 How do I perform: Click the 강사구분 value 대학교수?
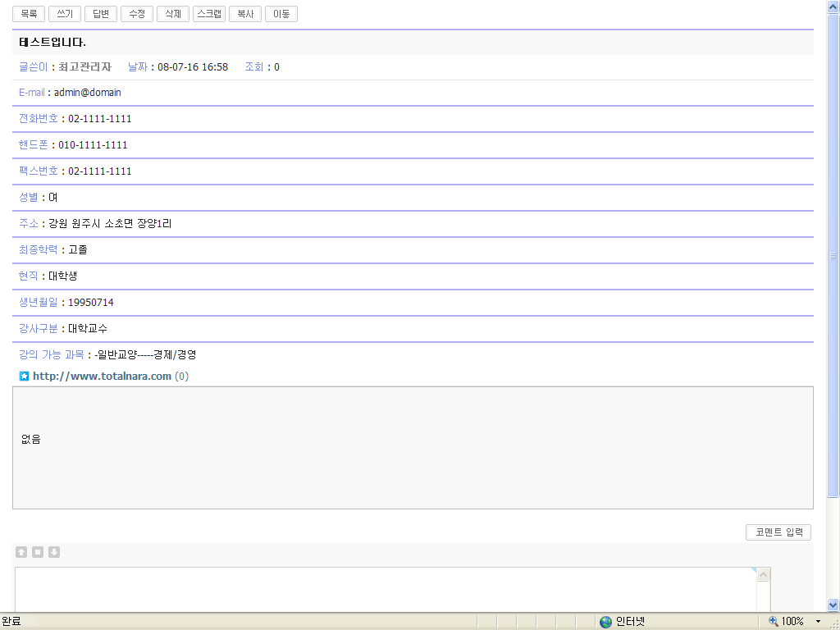(87, 328)
